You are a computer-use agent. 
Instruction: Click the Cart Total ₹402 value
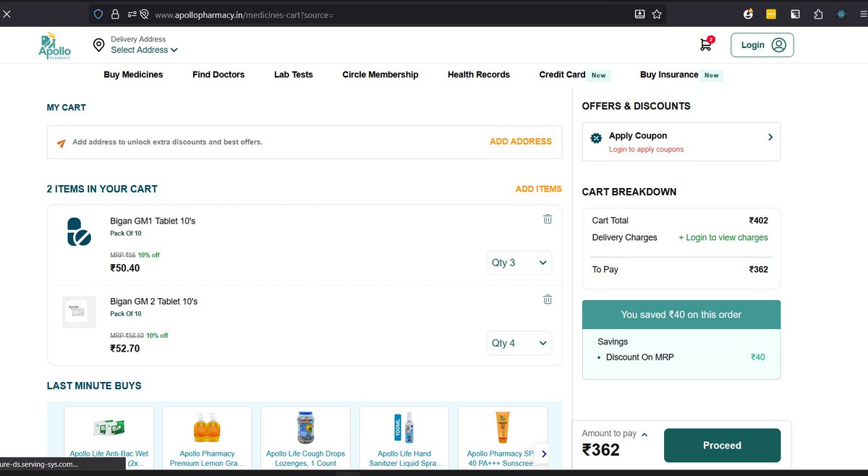point(759,221)
